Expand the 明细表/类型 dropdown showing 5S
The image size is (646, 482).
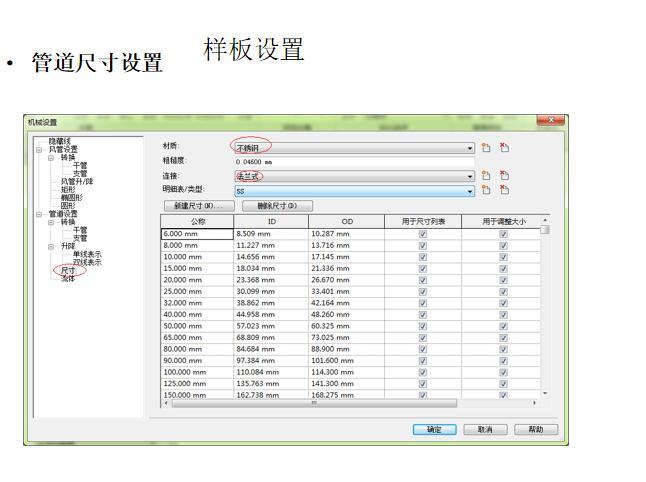(469, 190)
